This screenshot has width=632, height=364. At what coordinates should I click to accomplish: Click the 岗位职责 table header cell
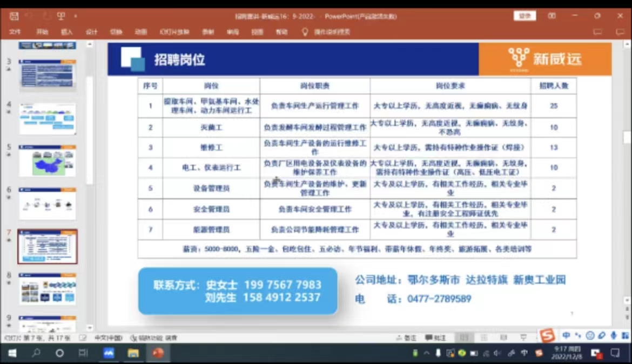coord(315,86)
